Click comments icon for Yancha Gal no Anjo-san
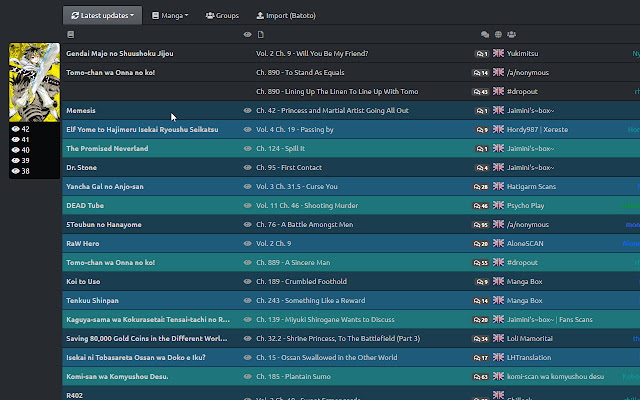The image size is (640, 400). click(x=482, y=186)
